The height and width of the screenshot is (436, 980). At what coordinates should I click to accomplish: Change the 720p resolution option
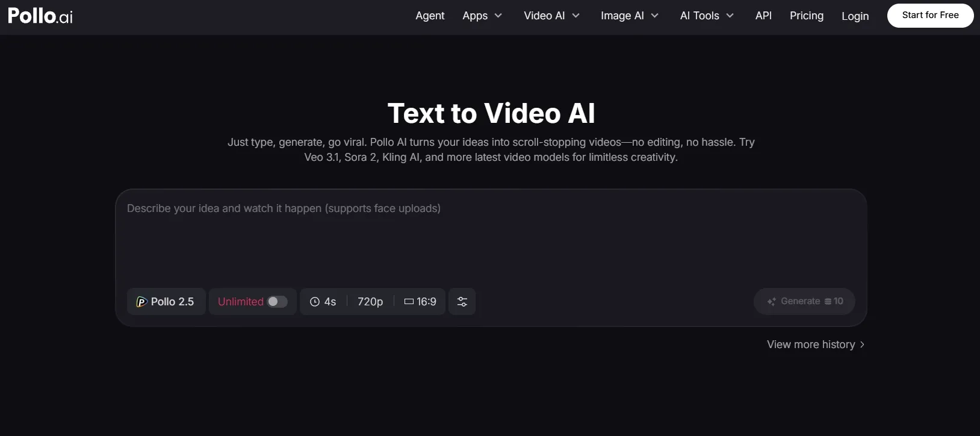370,302
